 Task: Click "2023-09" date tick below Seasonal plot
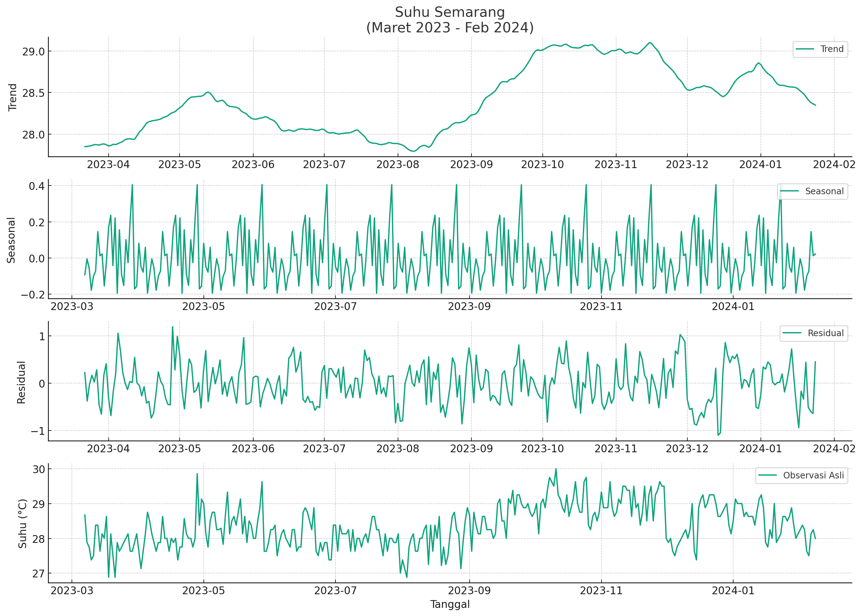(469, 307)
